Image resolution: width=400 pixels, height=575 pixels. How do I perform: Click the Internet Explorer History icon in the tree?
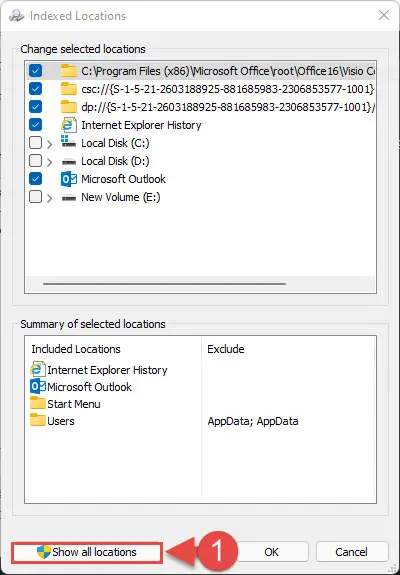(69, 125)
